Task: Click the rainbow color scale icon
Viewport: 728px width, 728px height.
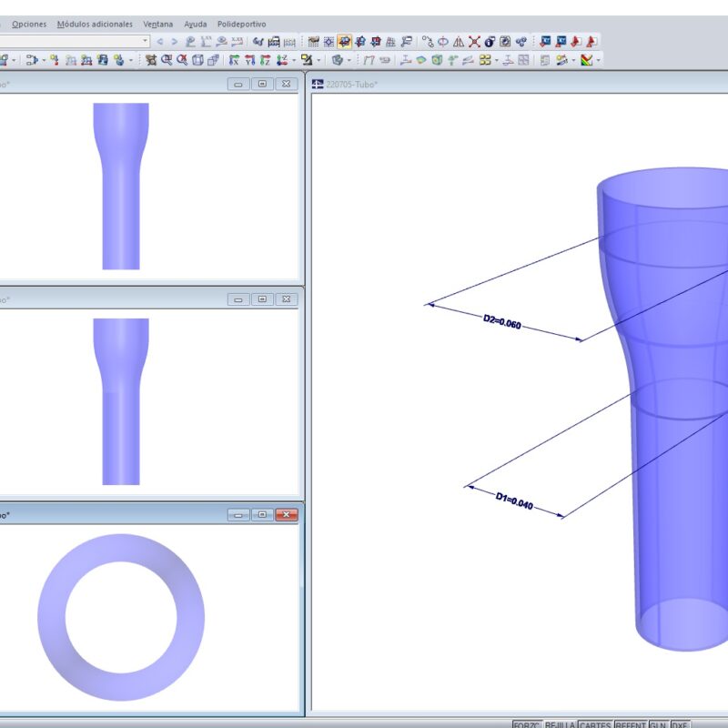Action: point(586,60)
